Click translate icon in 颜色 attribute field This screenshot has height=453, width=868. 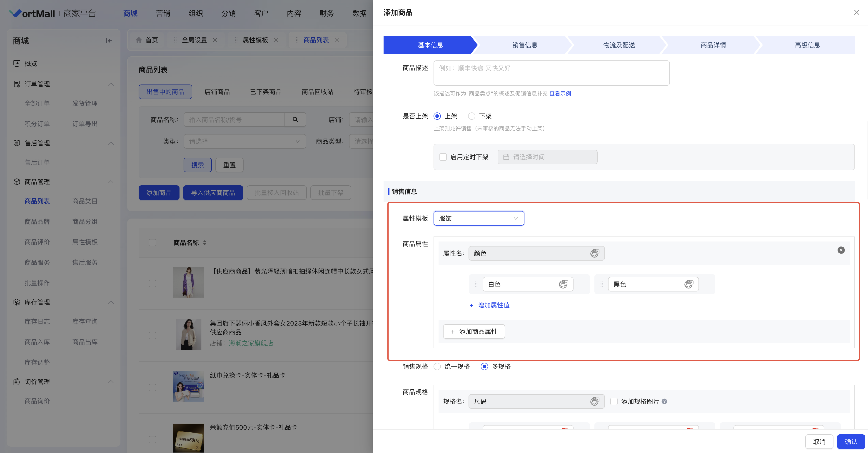point(594,253)
